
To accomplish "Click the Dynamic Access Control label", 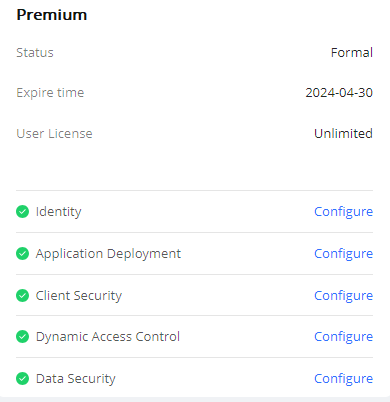I will coord(108,337).
